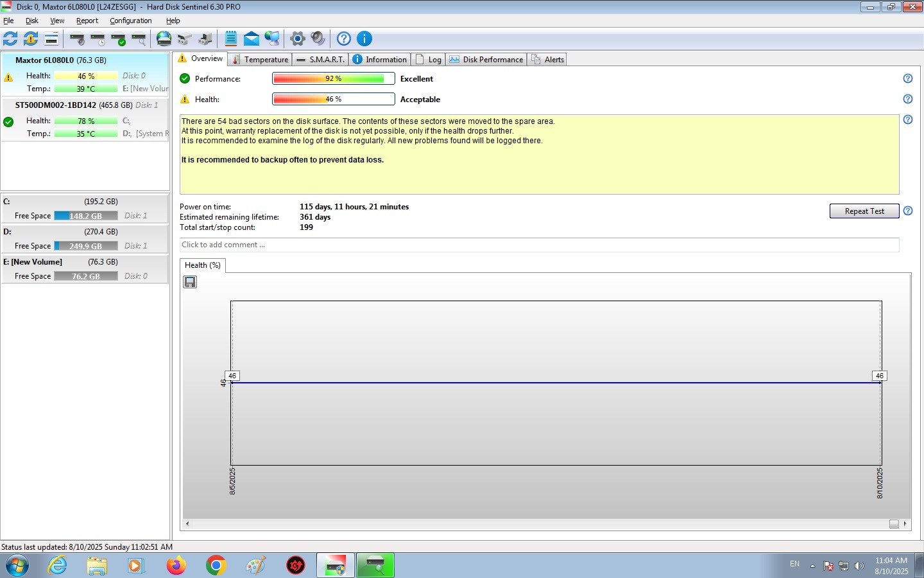This screenshot has height=578, width=924.
Task: Click the refresh icon with the warning triangle
Action: point(31,39)
